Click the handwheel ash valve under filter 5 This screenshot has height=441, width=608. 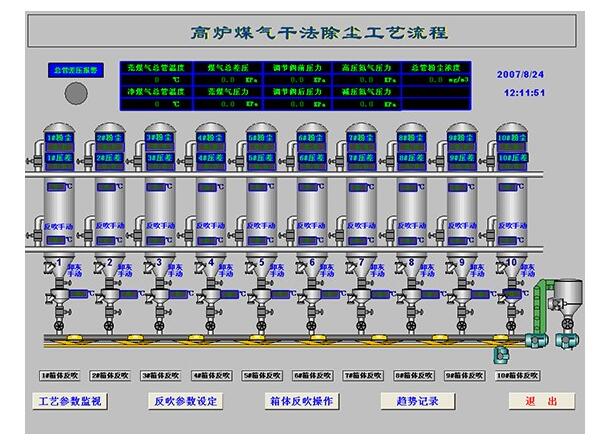click(261, 325)
